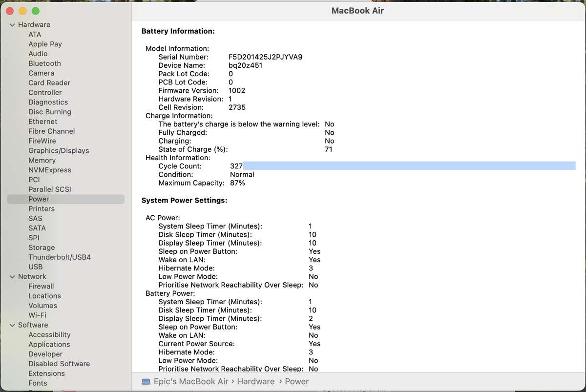Click the battery Serial Number value
The height and width of the screenshot is (392, 586).
click(265, 57)
